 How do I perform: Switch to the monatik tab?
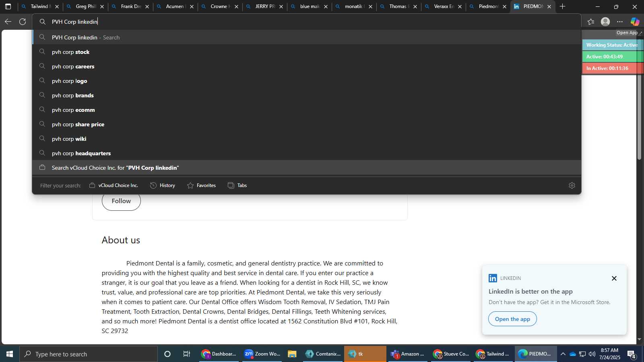354,6
